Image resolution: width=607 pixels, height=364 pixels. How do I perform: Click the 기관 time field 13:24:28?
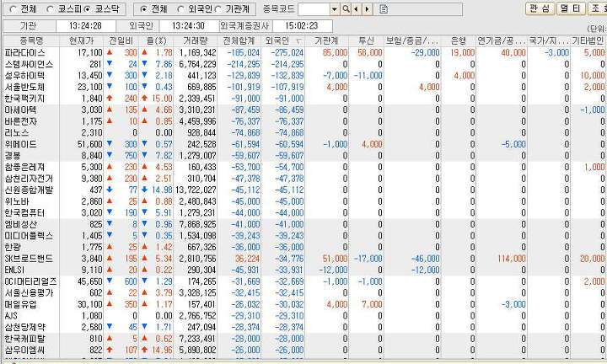[85, 26]
